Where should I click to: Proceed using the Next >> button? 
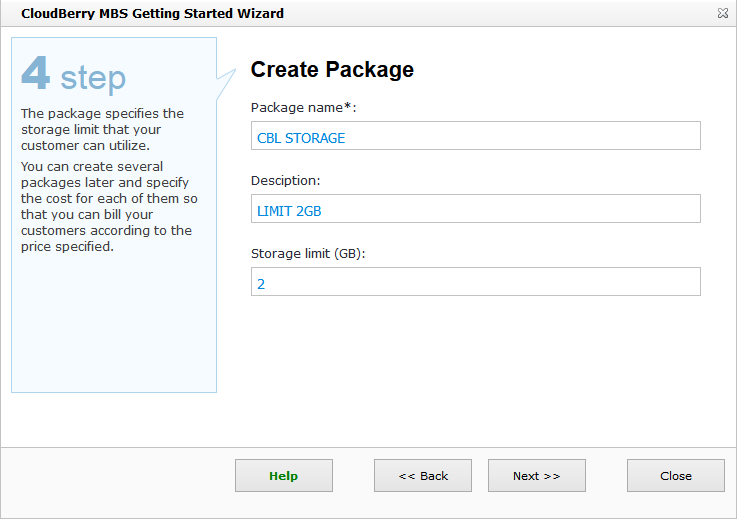point(536,476)
